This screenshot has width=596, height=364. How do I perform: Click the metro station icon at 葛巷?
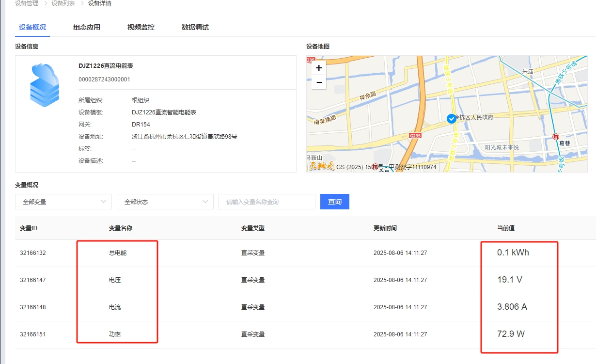[556, 136]
